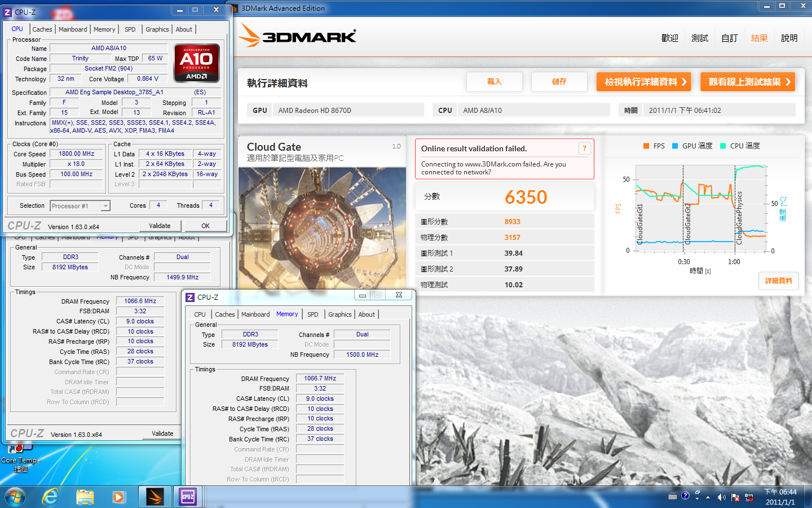Go to the 測試 section in 3DMark

[x=700, y=38]
